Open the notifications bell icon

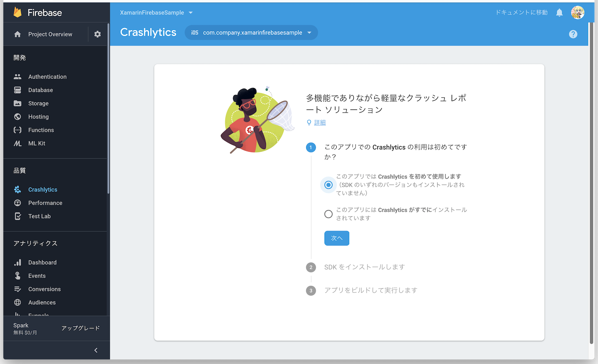click(x=559, y=12)
